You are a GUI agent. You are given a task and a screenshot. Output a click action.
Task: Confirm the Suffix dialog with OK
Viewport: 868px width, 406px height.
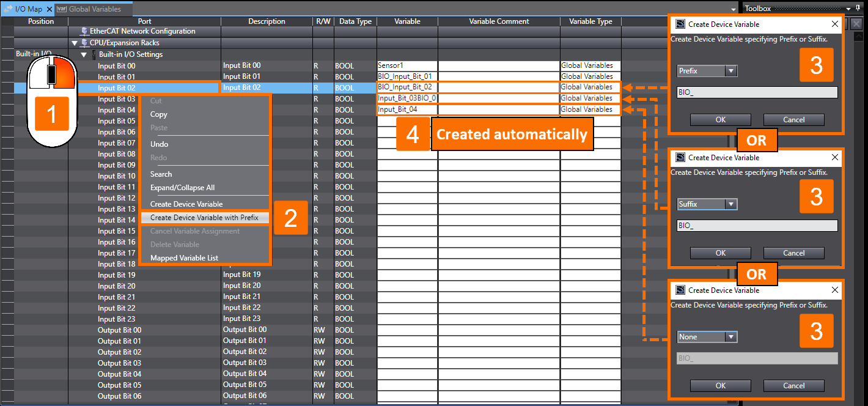(x=720, y=253)
